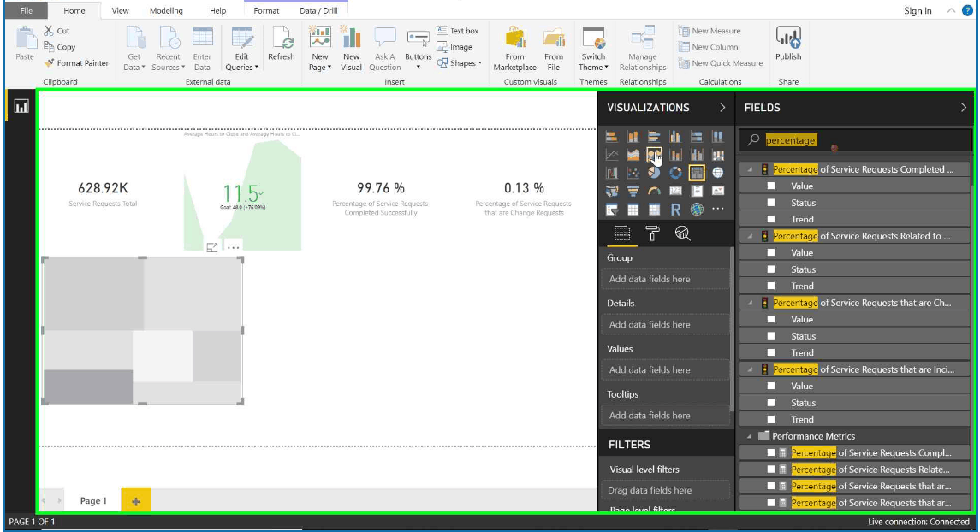
Task: Open the Format paint roller tab
Action: tap(652, 233)
